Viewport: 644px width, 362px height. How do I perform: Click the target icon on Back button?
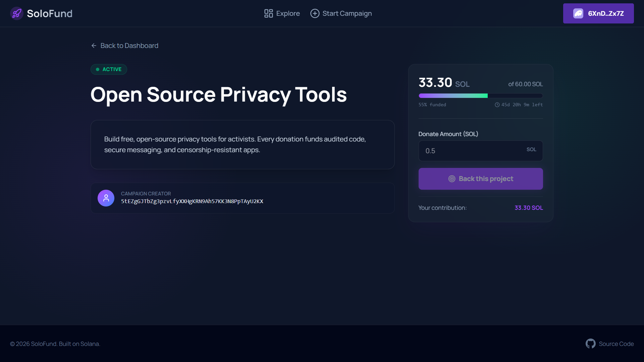(x=452, y=179)
